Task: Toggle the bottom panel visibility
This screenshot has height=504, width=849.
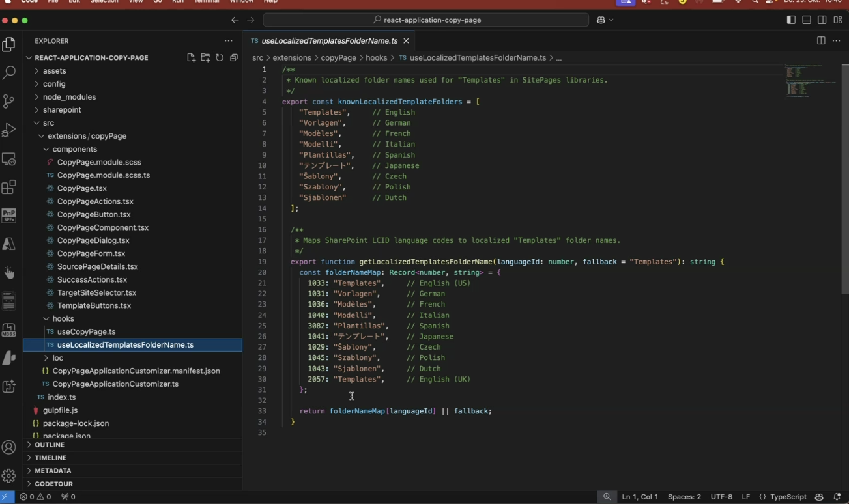Action: pos(807,20)
